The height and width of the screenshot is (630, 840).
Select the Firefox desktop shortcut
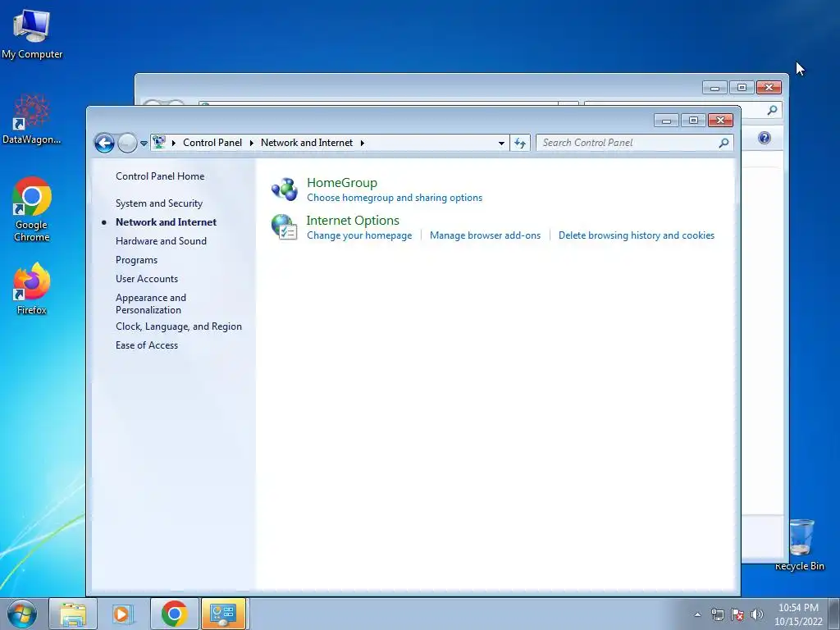tap(32, 289)
